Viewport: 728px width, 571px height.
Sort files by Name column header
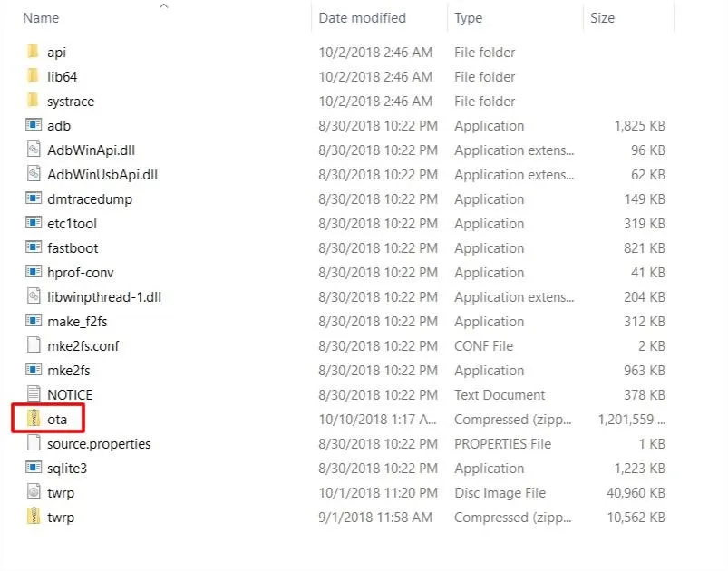click(x=41, y=18)
